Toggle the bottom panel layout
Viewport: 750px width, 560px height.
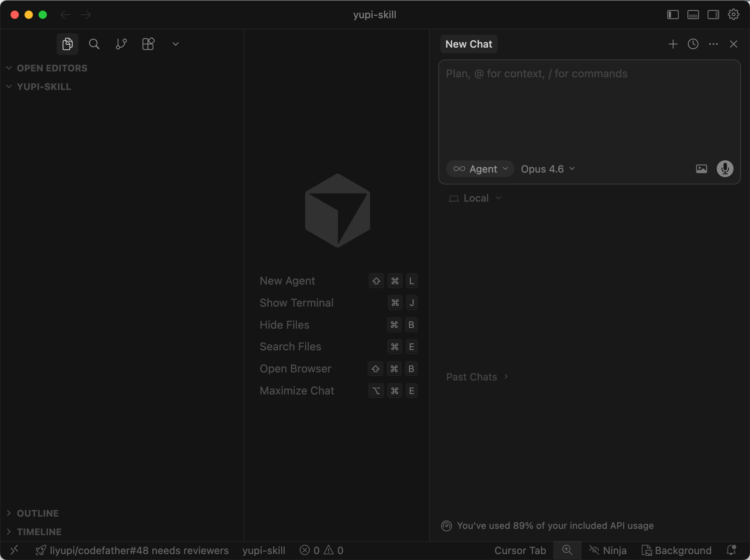(693, 15)
